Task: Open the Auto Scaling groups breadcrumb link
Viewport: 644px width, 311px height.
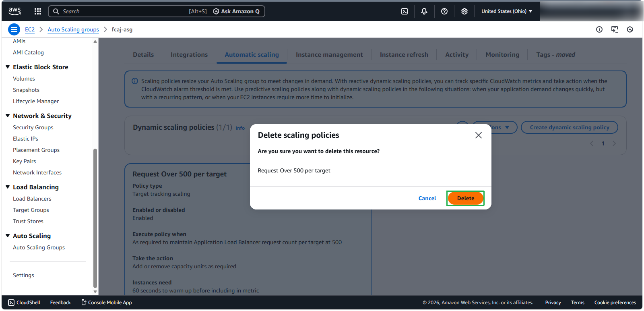Action: coord(73,29)
